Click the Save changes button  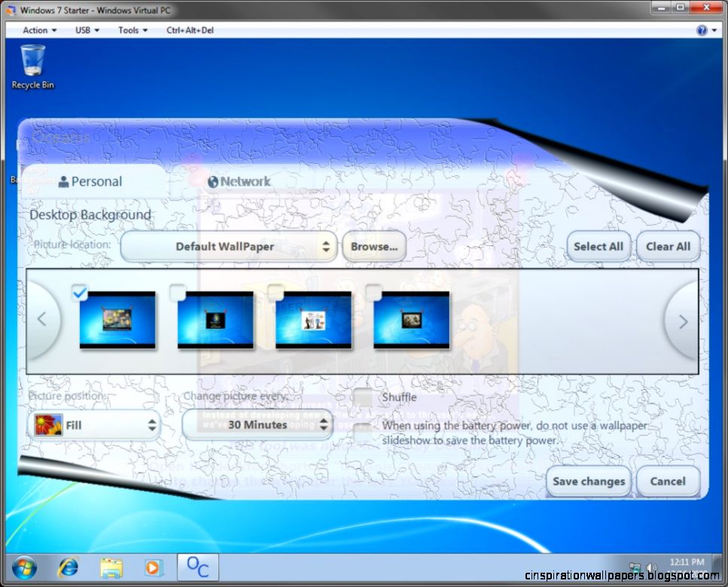(x=588, y=481)
